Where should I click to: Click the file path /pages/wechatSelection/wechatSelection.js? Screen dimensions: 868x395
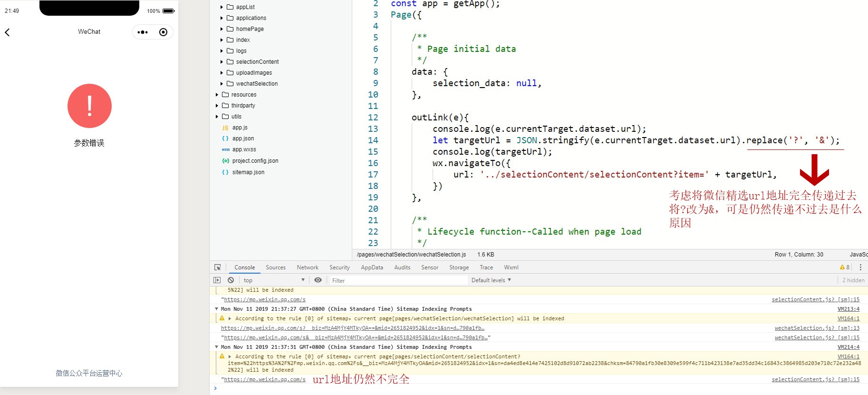click(x=411, y=255)
